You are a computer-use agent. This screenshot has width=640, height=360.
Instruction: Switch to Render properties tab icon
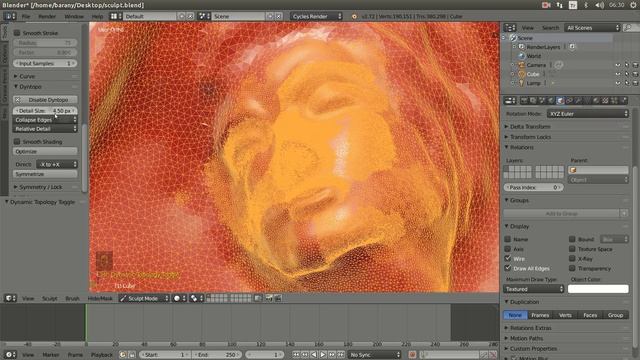pyautogui.click(x=524, y=100)
